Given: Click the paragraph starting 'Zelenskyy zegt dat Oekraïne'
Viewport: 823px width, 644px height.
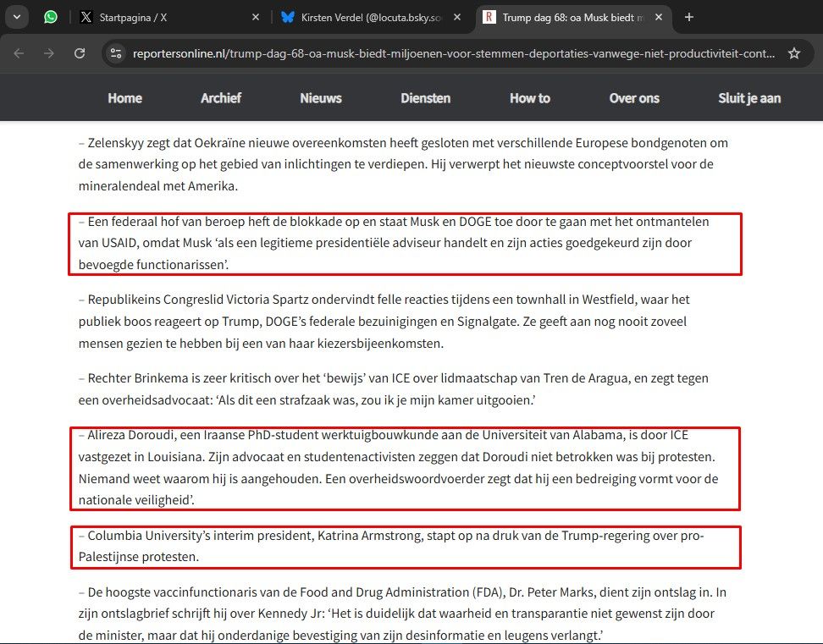Looking at the screenshot, I should (x=403, y=164).
